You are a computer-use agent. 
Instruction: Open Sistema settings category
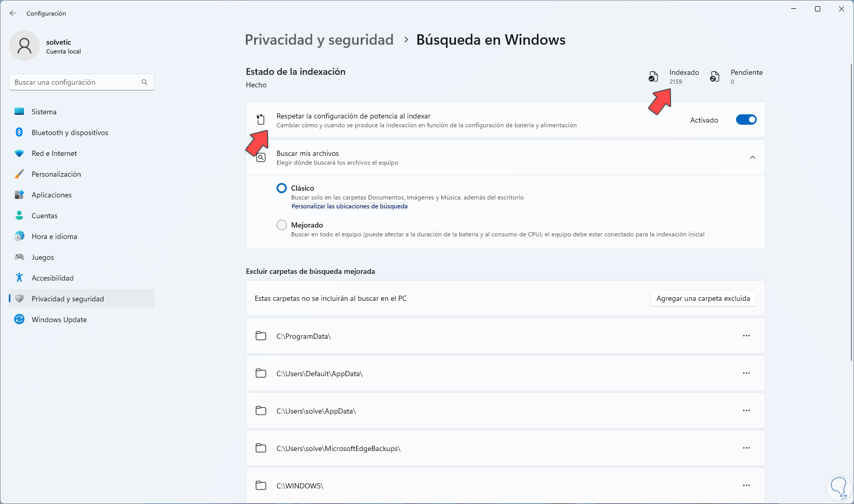click(x=44, y=112)
